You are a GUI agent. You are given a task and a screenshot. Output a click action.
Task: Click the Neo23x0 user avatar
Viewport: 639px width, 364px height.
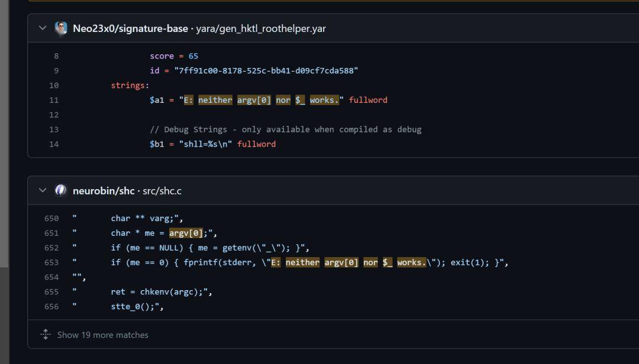point(61,28)
